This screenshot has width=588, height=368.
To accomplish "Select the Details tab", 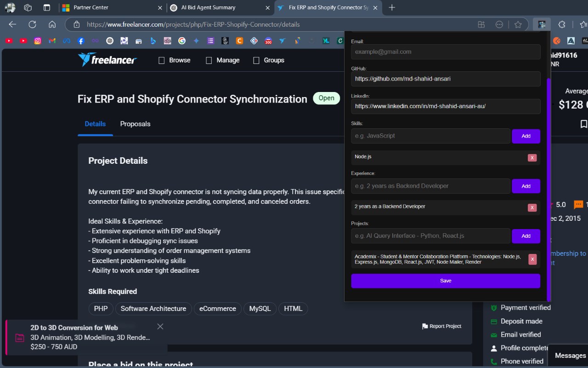I will 95,124.
